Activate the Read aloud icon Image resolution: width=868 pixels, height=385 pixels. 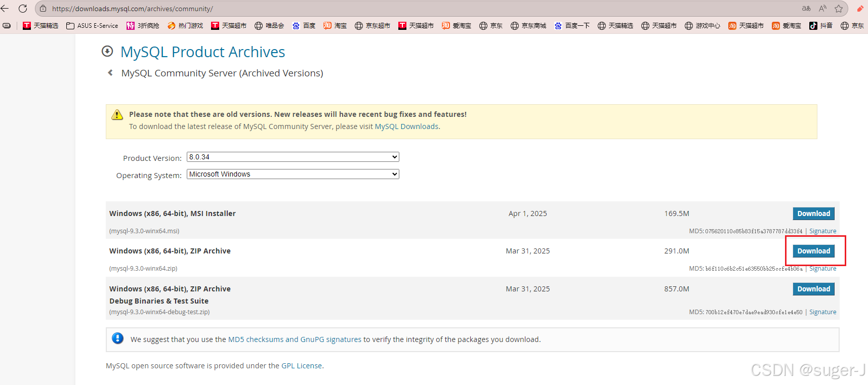822,9
